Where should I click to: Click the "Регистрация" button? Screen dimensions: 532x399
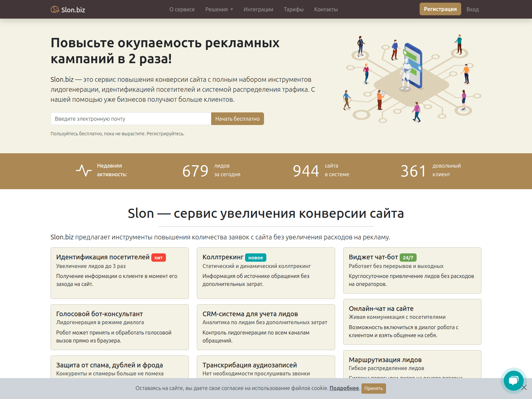pyautogui.click(x=440, y=9)
